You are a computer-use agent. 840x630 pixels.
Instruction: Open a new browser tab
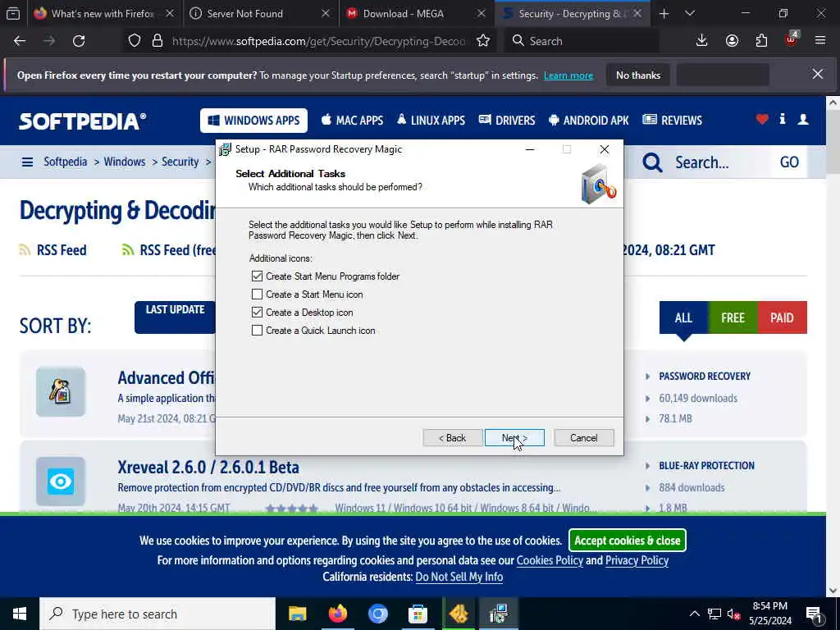coord(664,14)
